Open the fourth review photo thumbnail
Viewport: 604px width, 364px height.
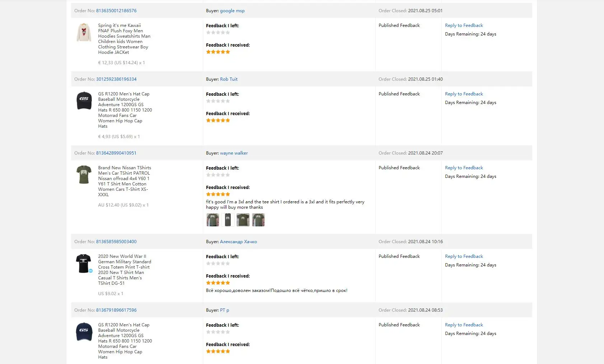[258, 220]
